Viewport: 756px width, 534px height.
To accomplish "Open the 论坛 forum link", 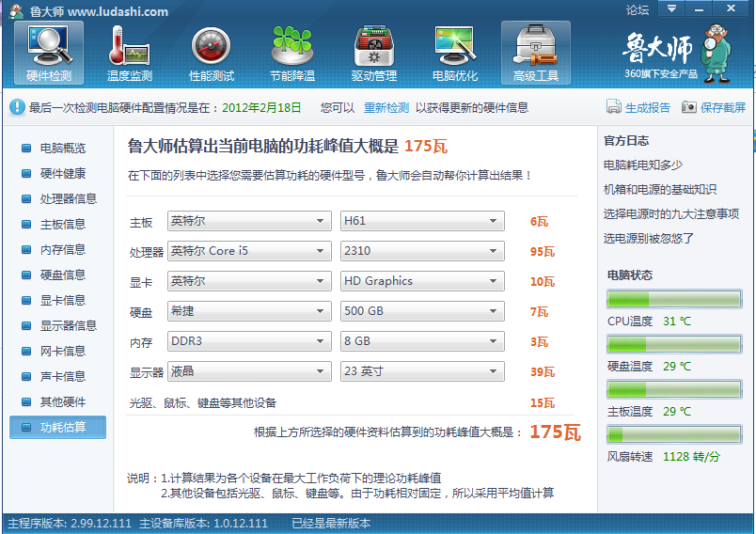I will pyautogui.click(x=638, y=9).
